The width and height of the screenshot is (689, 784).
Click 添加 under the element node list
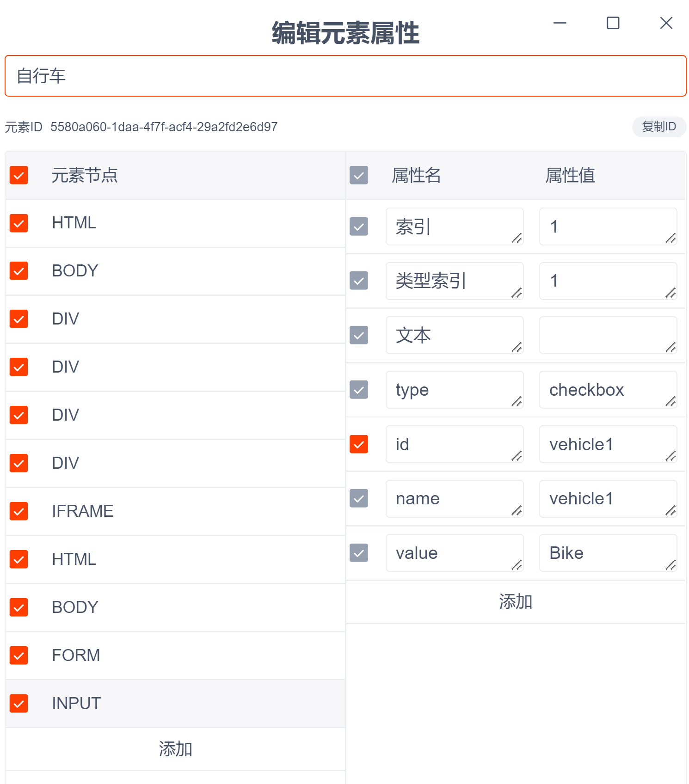click(175, 749)
